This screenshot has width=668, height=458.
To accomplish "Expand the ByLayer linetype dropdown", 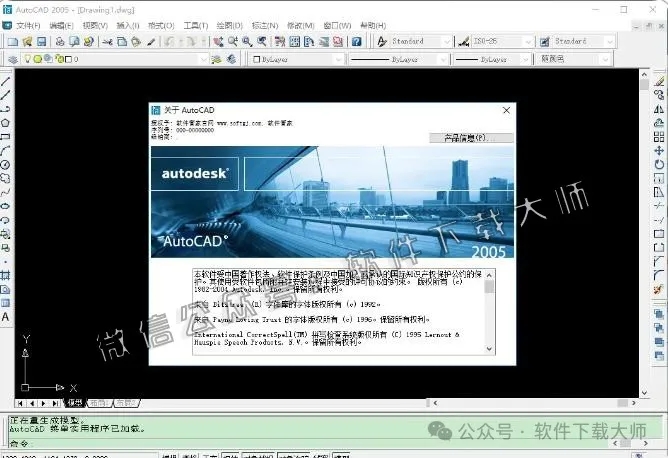I will point(443,59).
